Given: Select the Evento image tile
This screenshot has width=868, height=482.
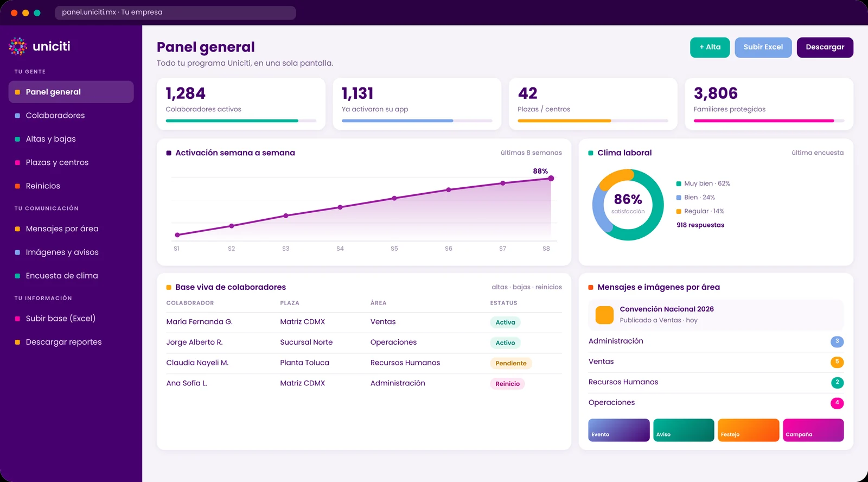Looking at the screenshot, I should click(x=619, y=430).
